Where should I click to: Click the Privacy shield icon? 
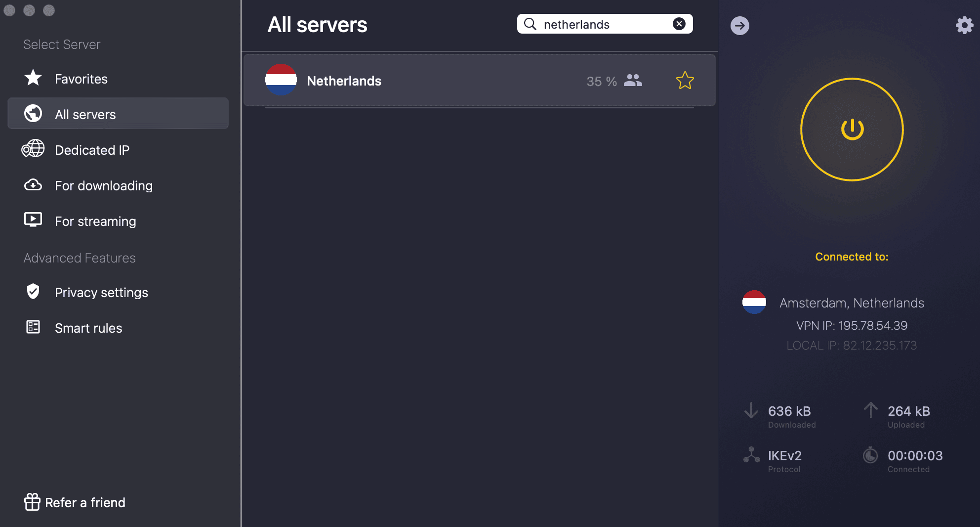33,291
